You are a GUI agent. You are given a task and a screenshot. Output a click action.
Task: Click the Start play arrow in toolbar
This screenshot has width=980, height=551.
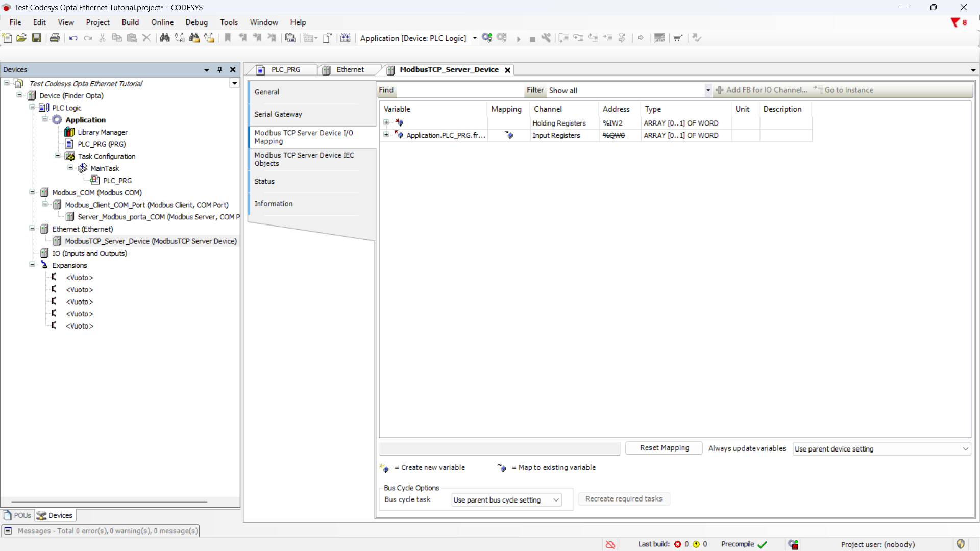(x=518, y=39)
